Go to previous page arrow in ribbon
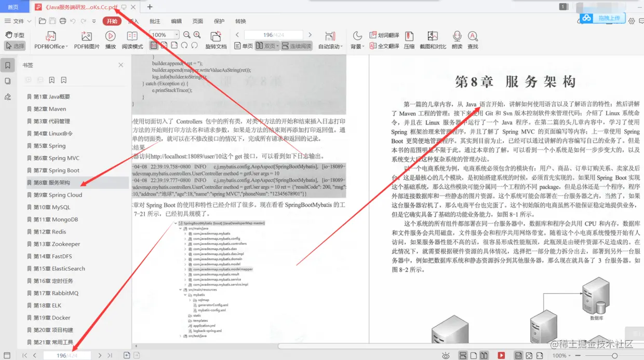This screenshot has height=360, width=644. [237, 35]
